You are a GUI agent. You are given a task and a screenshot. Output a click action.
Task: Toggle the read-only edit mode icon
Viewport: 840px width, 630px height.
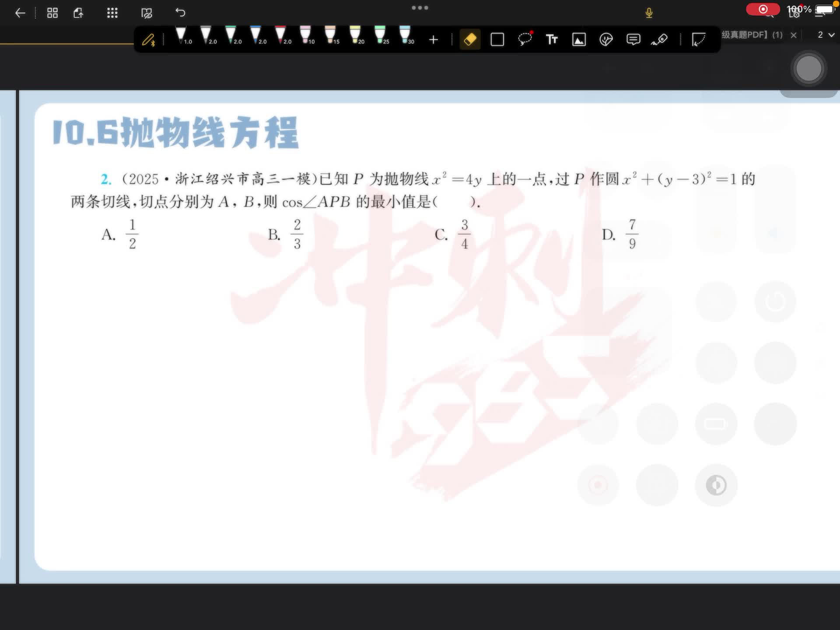click(x=147, y=13)
